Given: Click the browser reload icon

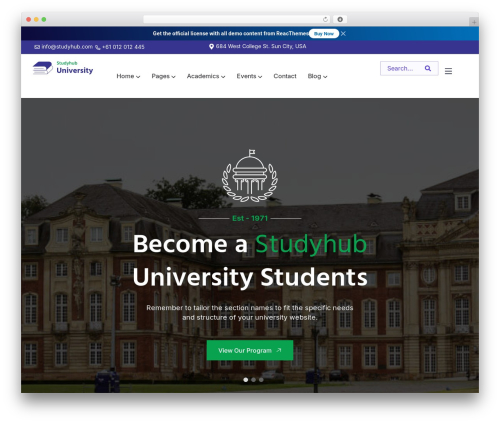Looking at the screenshot, I should (x=325, y=19).
